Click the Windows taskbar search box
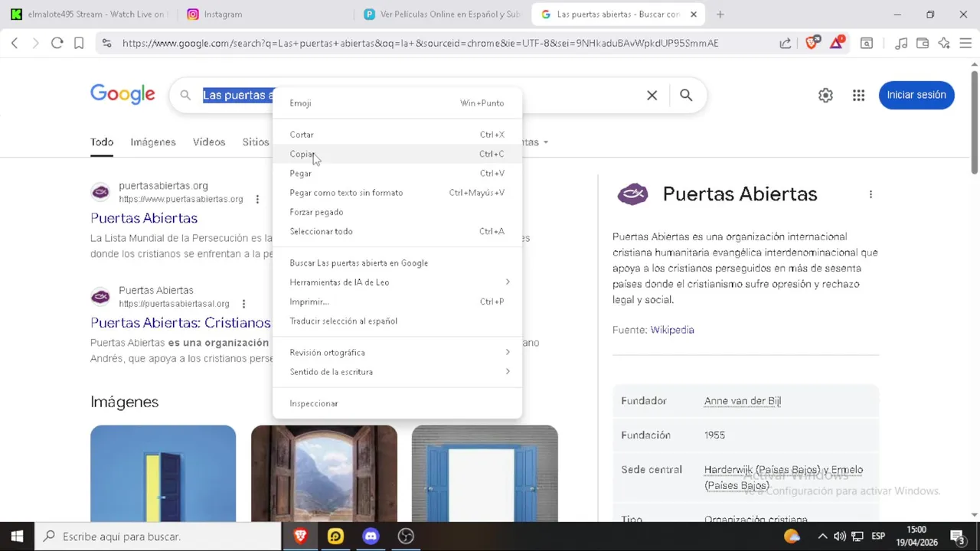Screen dimensions: 980x551 point(158,536)
